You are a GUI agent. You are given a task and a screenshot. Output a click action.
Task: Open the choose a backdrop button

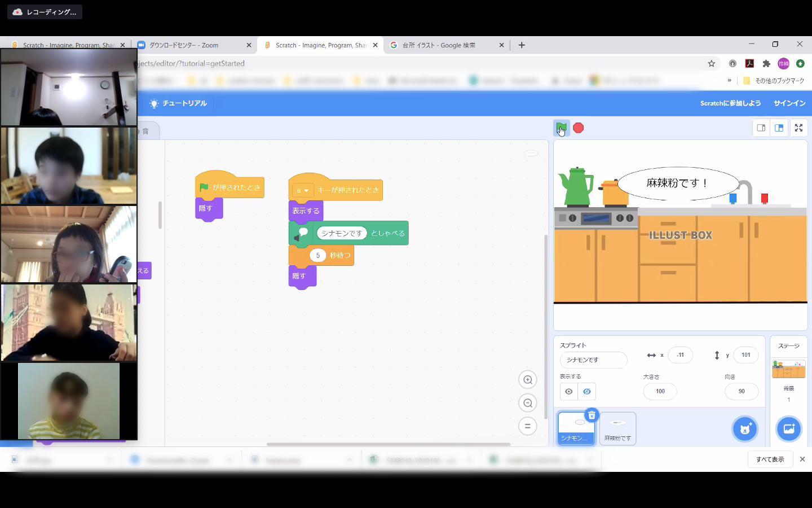click(788, 429)
